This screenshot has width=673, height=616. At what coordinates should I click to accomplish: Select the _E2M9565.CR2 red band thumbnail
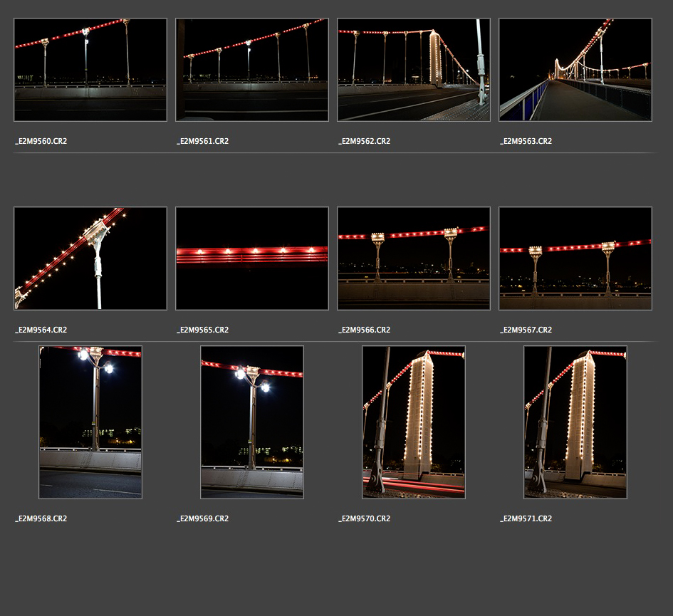(x=252, y=259)
